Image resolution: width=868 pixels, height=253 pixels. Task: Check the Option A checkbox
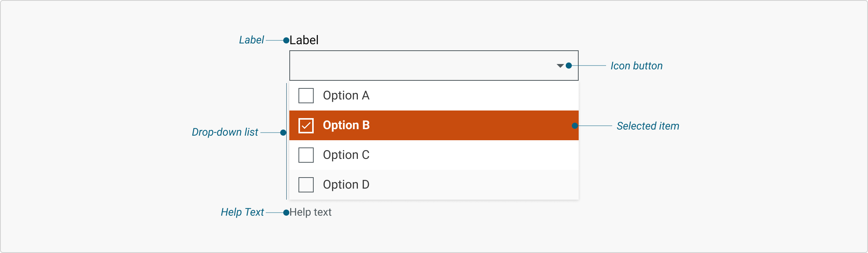tap(306, 96)
